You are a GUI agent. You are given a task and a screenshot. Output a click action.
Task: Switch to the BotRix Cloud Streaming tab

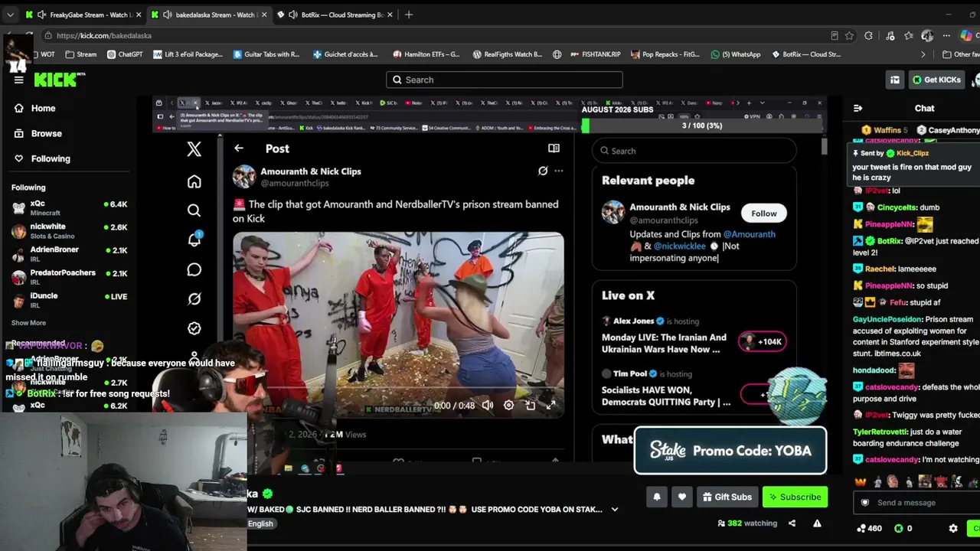335,15
